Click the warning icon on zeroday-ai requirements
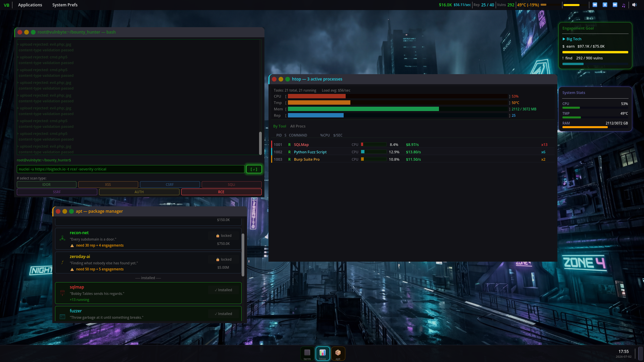644x362 pixels. point(72,269)
